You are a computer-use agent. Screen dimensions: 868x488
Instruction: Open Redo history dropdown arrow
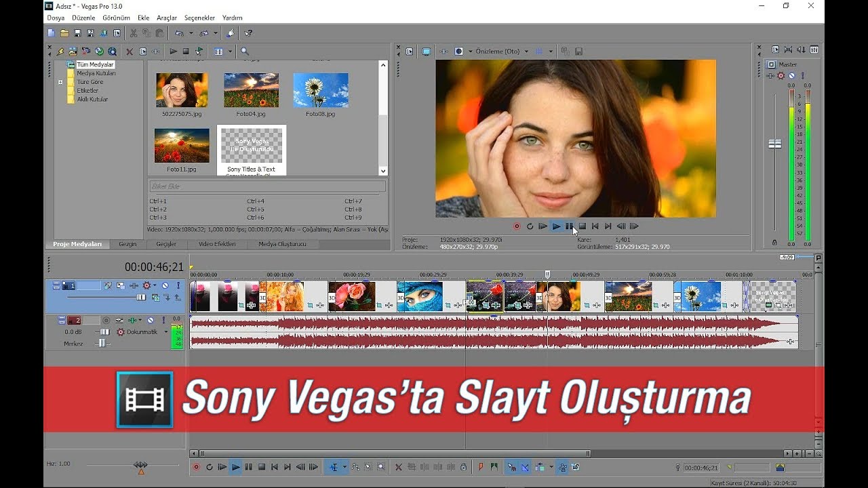(216, 33)
